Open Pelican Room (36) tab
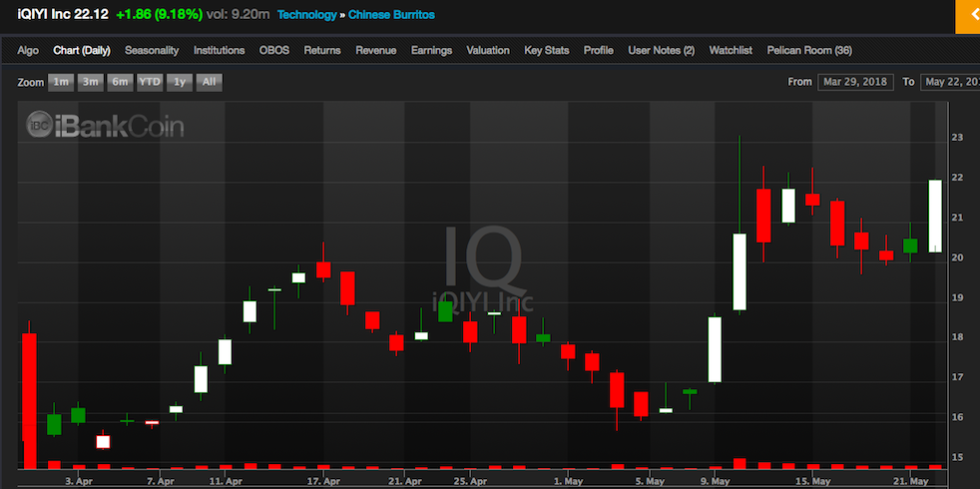Image resolution: width=980 pixels, height=489 pixels. pos(809,51)
